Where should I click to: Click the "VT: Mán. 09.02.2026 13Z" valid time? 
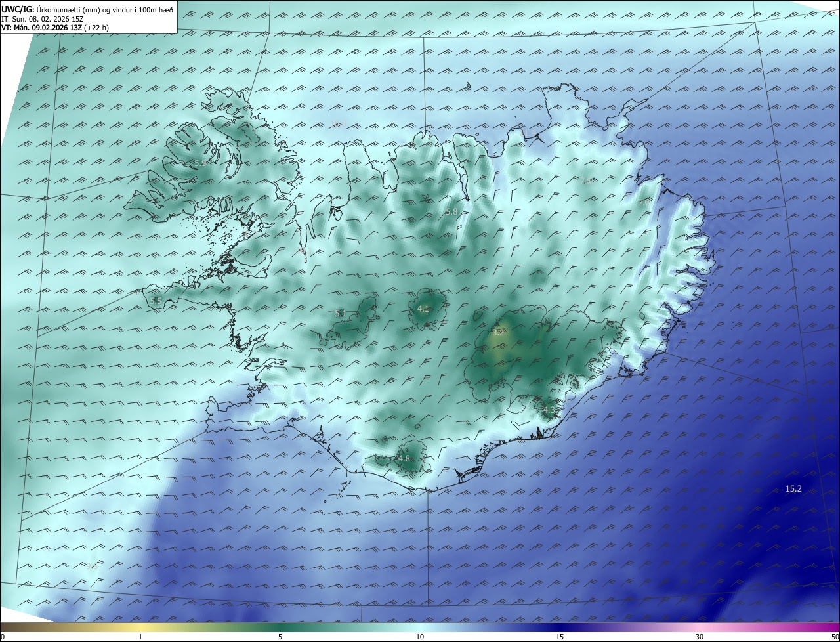(41, 28)
